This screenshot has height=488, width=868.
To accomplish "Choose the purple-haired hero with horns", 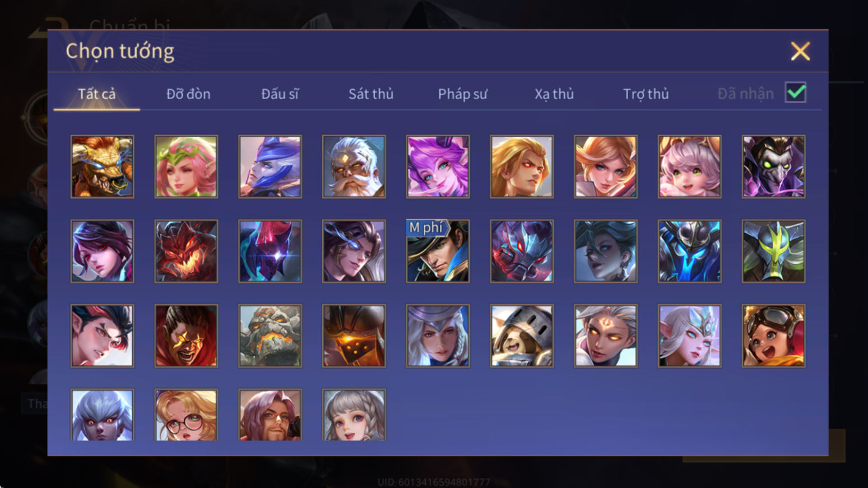I will point(438,166).
